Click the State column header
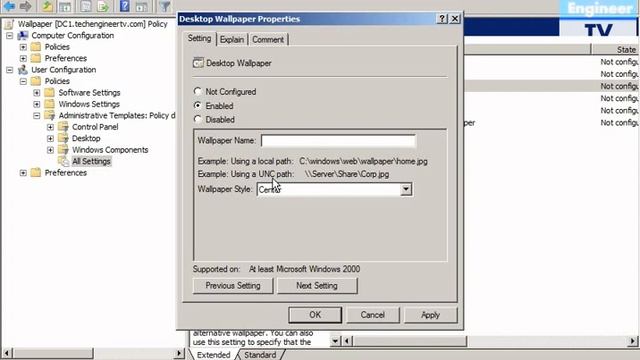 [616, 49]
